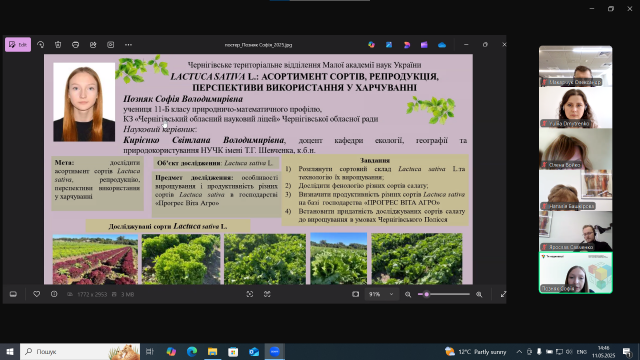Image resolution: width=640 pixels, height=360 pixels.
Task: Click the zoom in magnifier icon
Action: pos(479,294)
